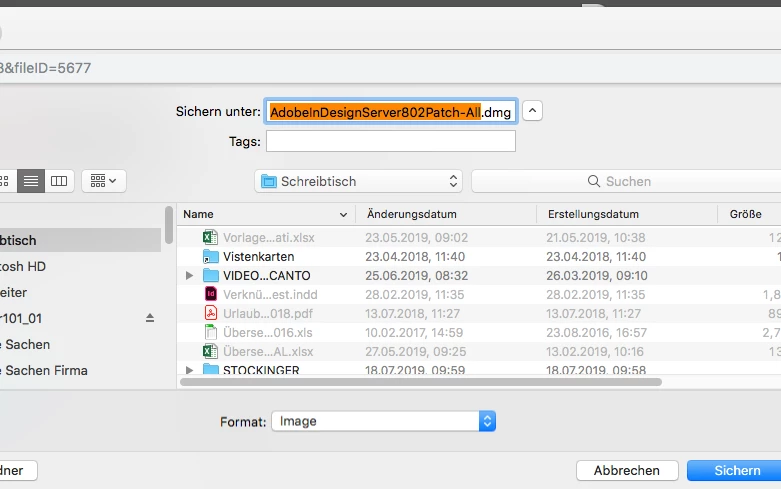This screenshot has width=781, height=489.
Task: Expand the STOCKINGER folder triangle
Action: tap(189, 370)
